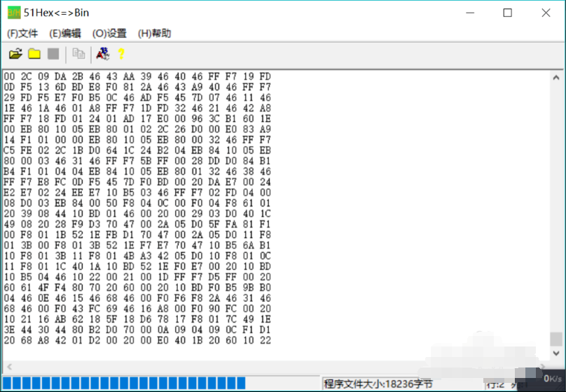Click the yellow folder save icon
566x392 pixels.
[34, 54]
